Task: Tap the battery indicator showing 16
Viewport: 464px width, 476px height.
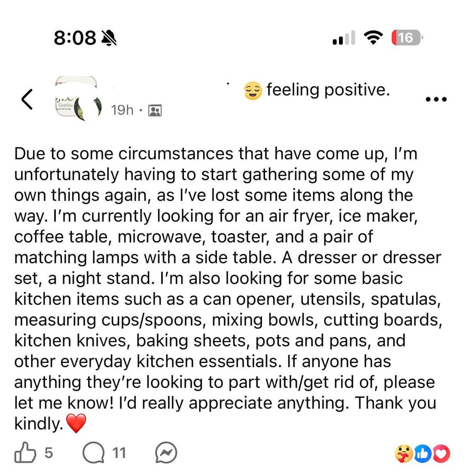Action: pyautogui.click(x=407, y=38)
